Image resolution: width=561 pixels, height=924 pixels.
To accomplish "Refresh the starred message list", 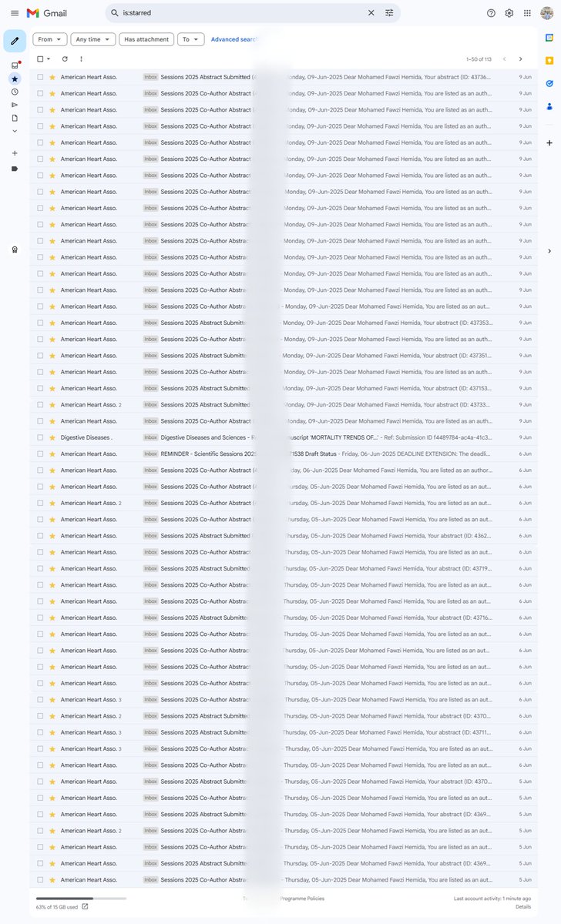I will (x=65, y=59).
